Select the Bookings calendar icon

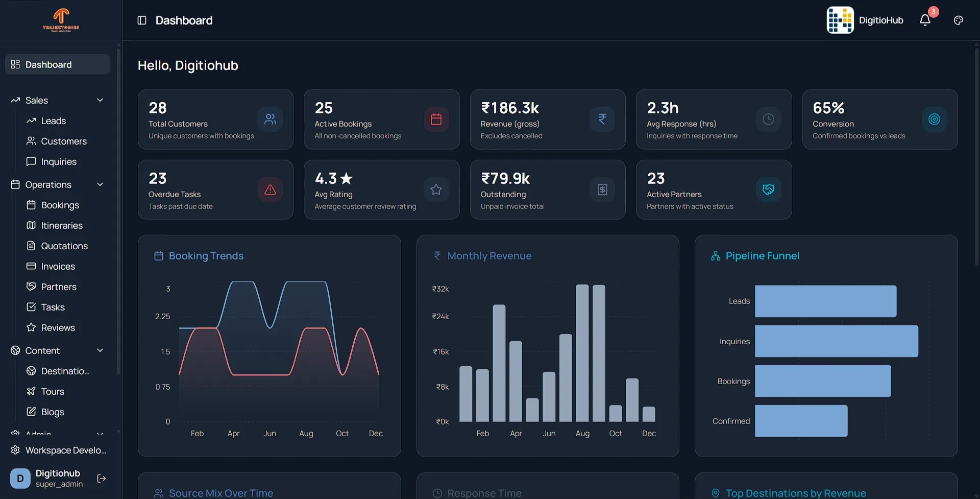point(31,205)
